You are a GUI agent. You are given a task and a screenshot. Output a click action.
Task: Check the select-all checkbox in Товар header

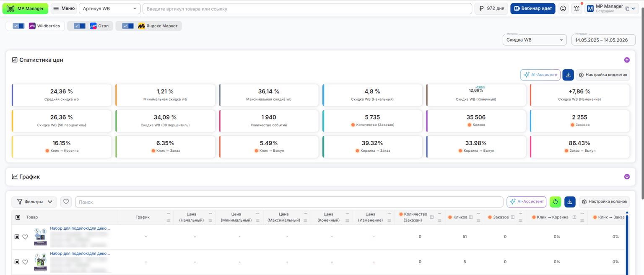pos(18,217)
